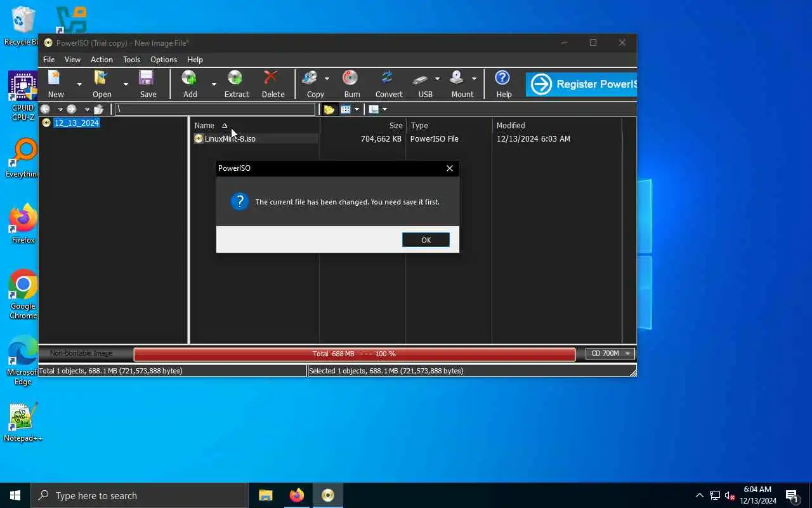Screen dimensions: 812x508
Task: Select the LinuxMint-8.iso file row
Action: pyautogui.click(x=256, y=139)
